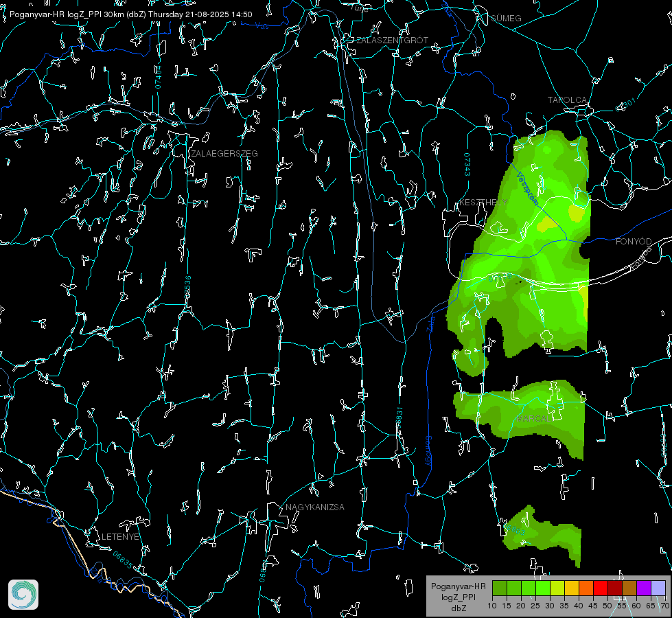Click the 55–60 dBZ brown legend swatch
672x618 pixels.
[629, 588]
